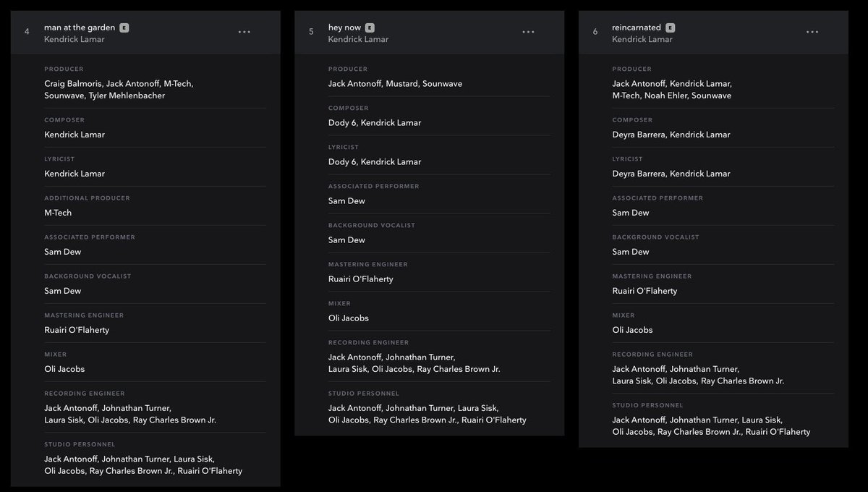Click Ruairi O'Flaherty under Studio Personnel in hey now
The width and height of the screenshot is (868, 492).
pos(494,420)
